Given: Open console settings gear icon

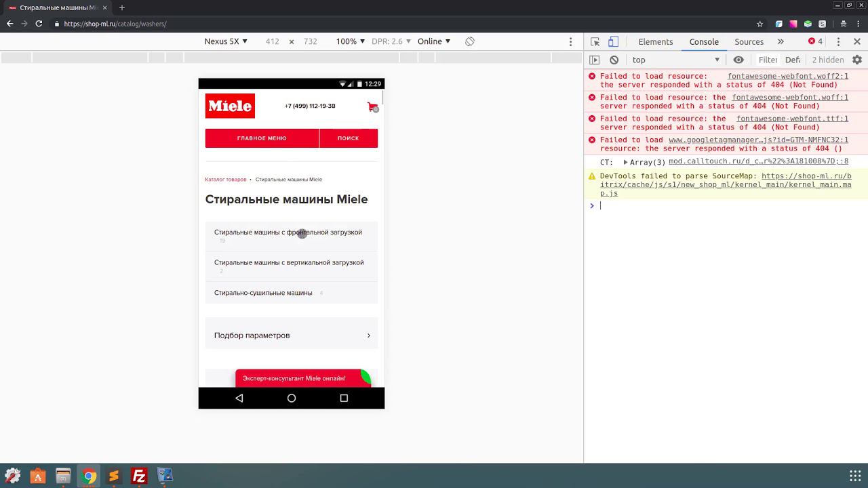Looking at the screenshot, I should [857, 60].
